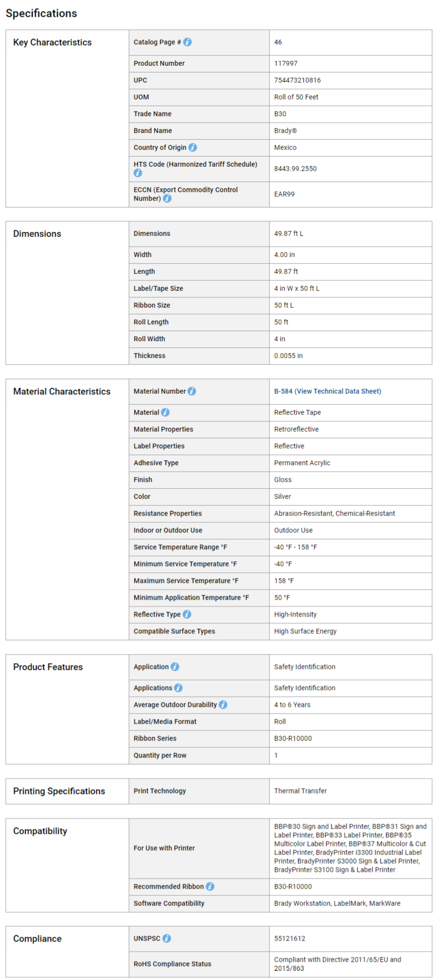Click info icon beside Applications row

[178, 688]
